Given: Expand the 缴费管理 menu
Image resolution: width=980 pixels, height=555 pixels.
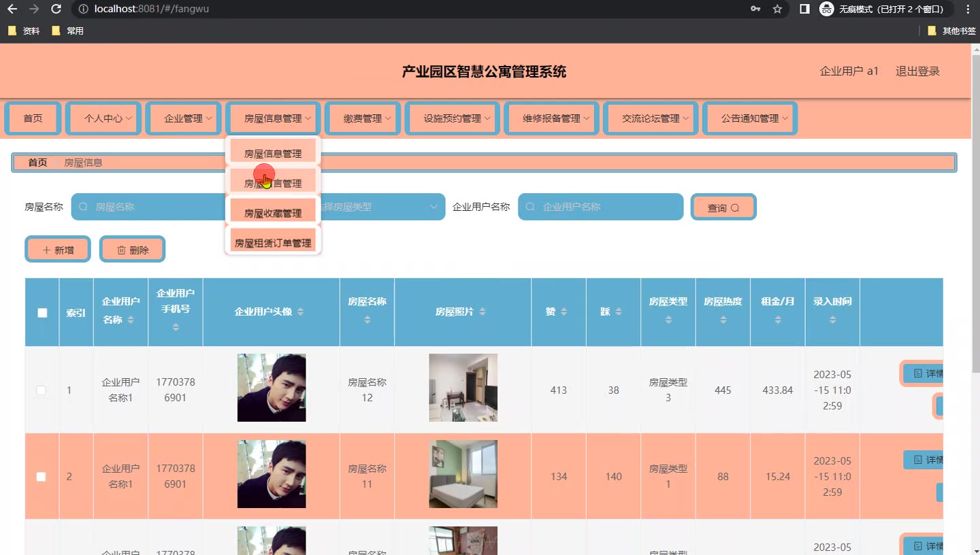Looking at the screenshot, I should [x=363, y=118].
